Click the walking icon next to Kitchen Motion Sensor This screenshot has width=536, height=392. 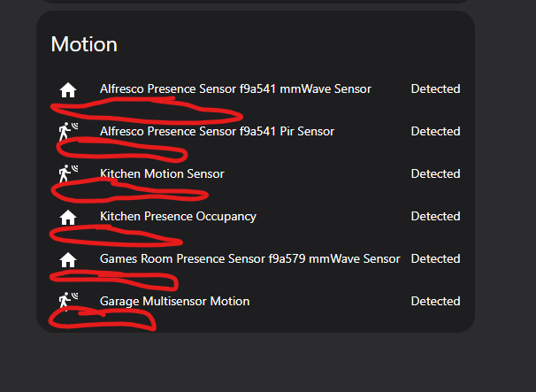coord(68,173)
